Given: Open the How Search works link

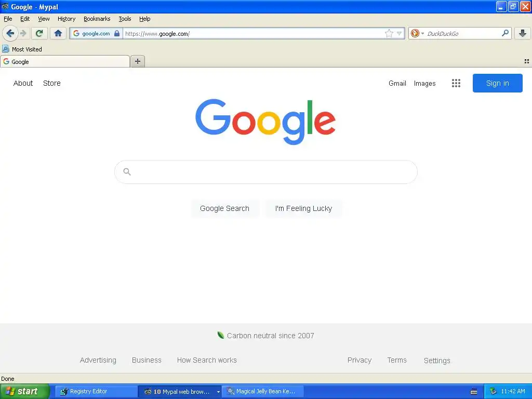Looking at the screenshot, I should pos(207,360).
